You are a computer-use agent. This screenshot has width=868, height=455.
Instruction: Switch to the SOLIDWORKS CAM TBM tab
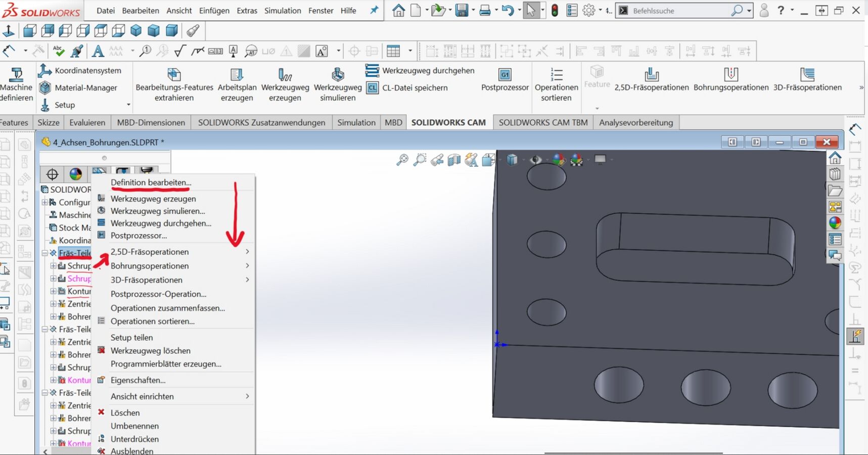(x=543, y=122)
